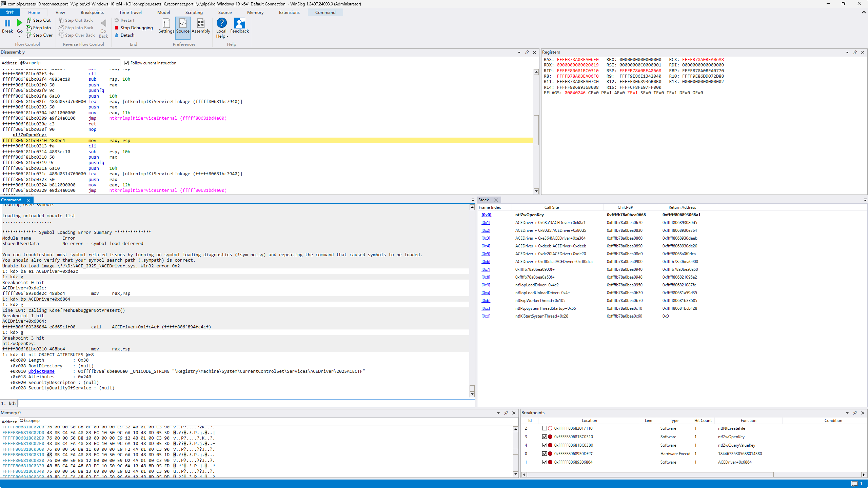
Task: Open the Disassembly panel options dropdown
Action: [519, 53]
